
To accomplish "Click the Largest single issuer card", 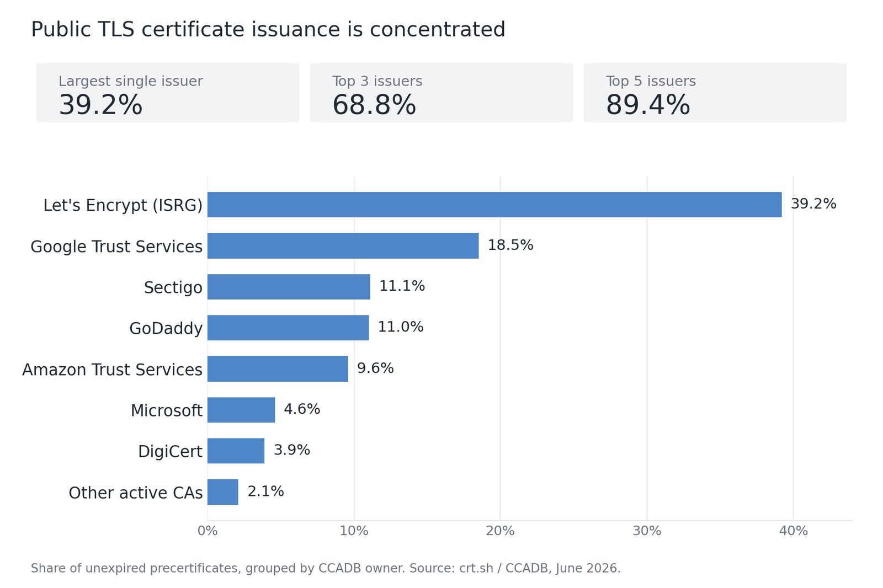I will [168, 93].
